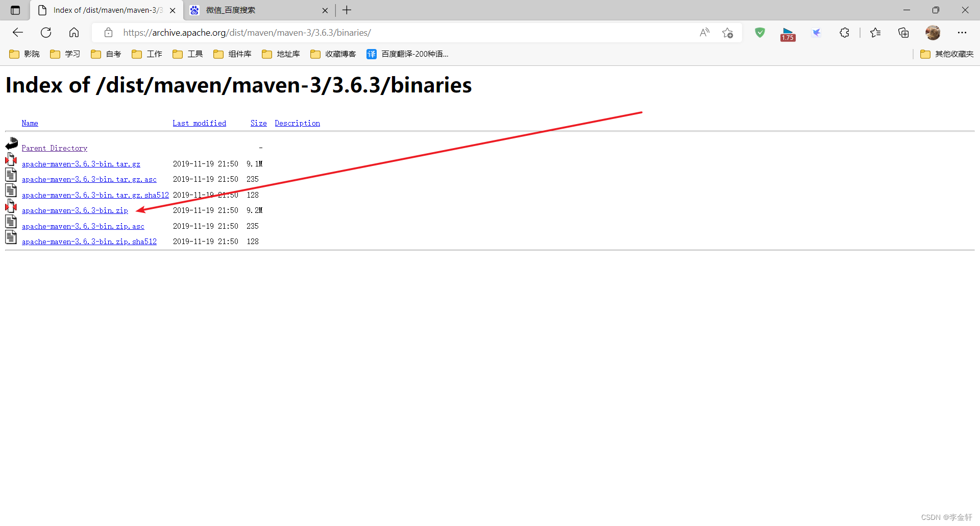The image size is (980, 526).
Task: Open the Extensions puzzle-piece icon
Action: (844, 32)
